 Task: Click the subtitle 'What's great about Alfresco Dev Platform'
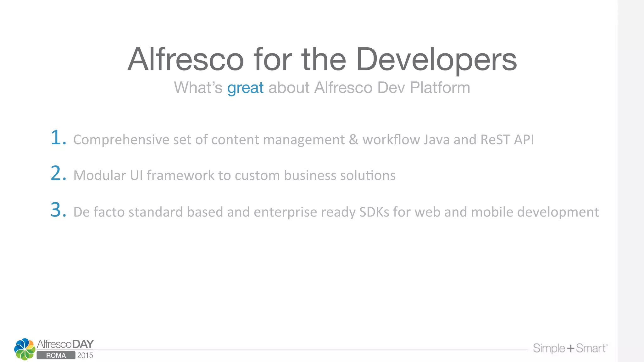[322, 88]
